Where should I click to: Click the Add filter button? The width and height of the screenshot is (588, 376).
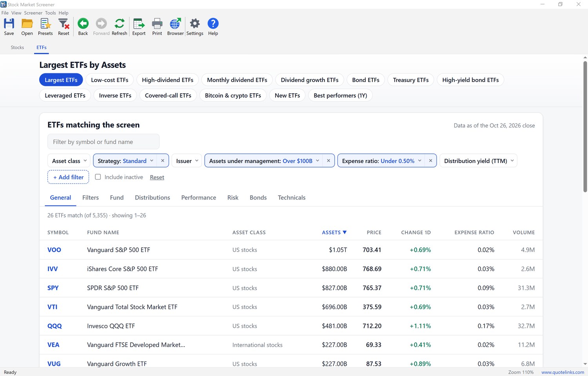point(68,177)
